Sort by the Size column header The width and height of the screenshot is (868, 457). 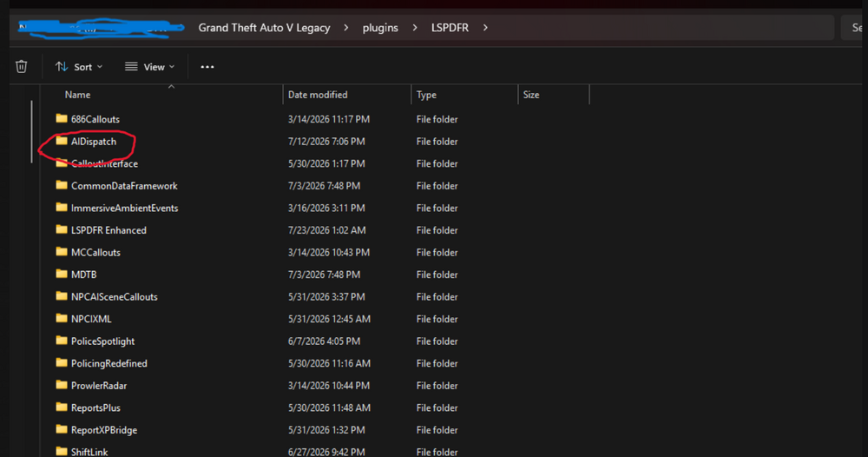coord(531,95)
